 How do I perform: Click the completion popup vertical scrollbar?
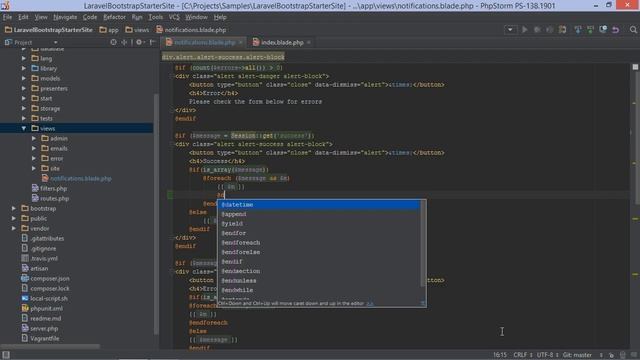tap(423, 243)
